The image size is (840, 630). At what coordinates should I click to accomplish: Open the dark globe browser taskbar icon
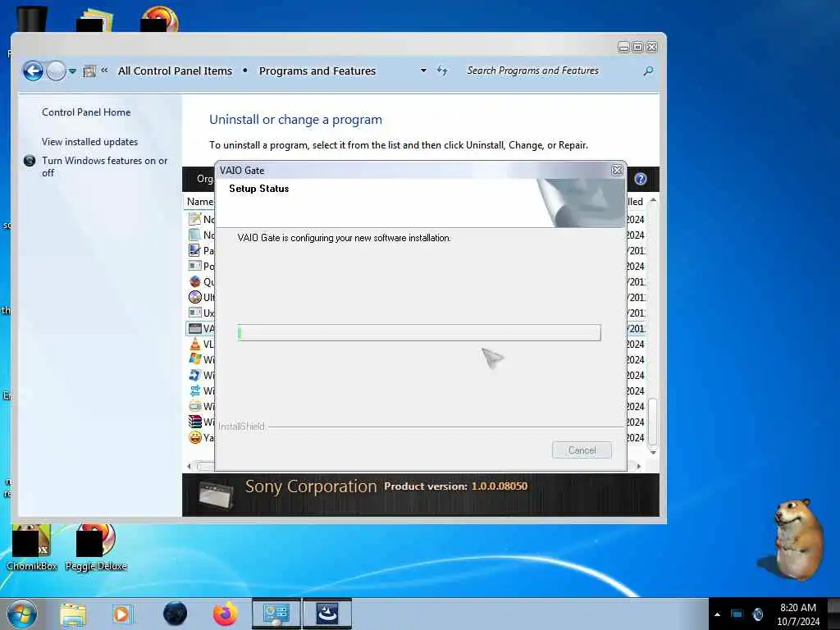coord(176,614)
